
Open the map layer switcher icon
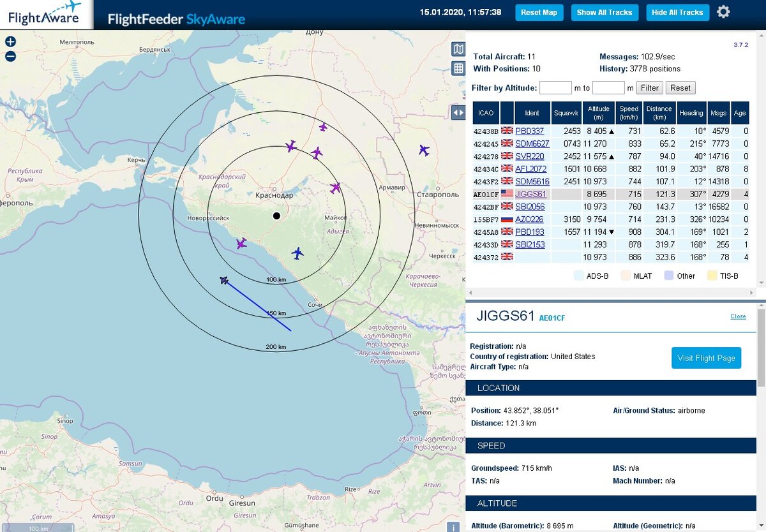tap(458, 49)
